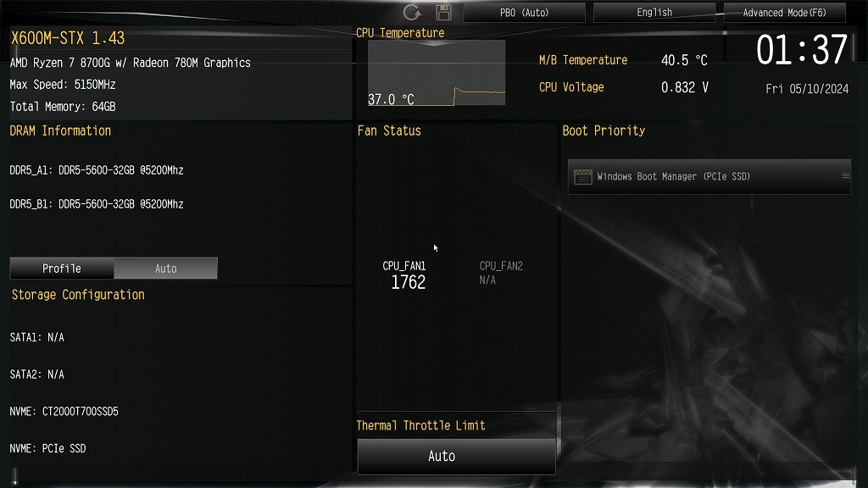868x488 pixels.
Task: Switch to Advanced Mode (F6)
Action: coord(784,12)
